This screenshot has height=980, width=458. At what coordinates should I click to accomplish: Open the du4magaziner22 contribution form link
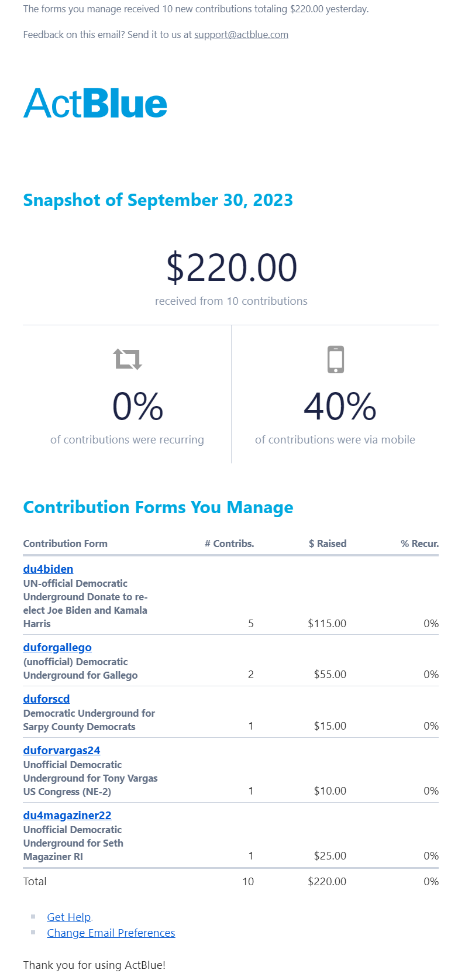(67, 815)
